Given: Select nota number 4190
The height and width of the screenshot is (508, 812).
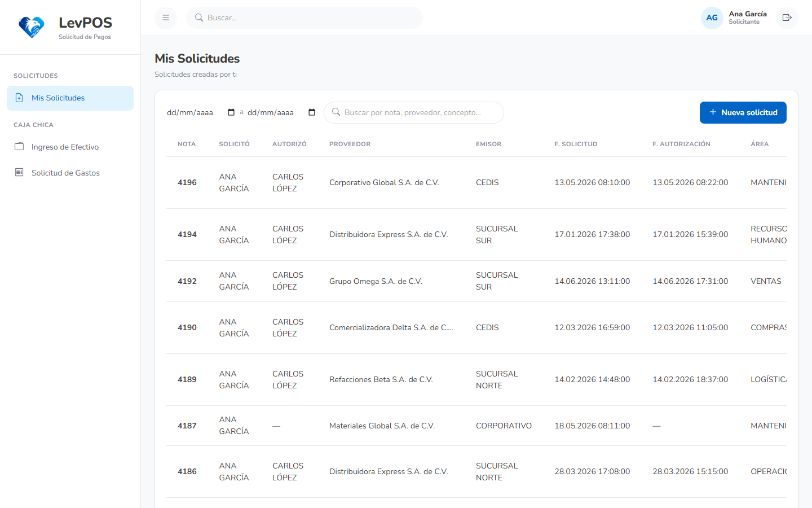Looking at the screenshot, I should click(x=187, y=327).
